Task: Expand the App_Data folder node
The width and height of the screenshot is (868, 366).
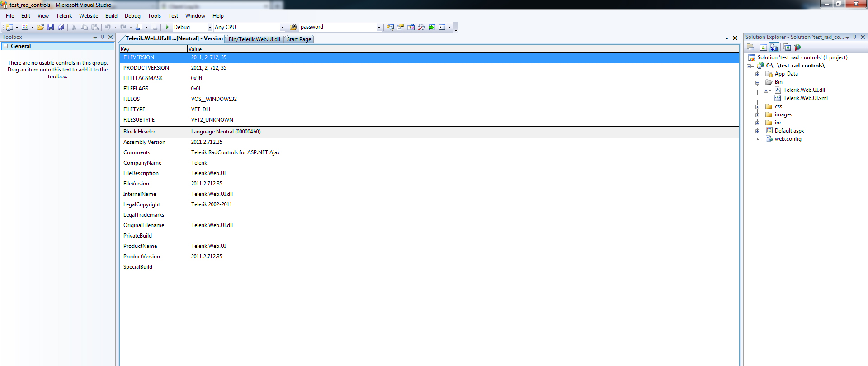Action: 758,74
